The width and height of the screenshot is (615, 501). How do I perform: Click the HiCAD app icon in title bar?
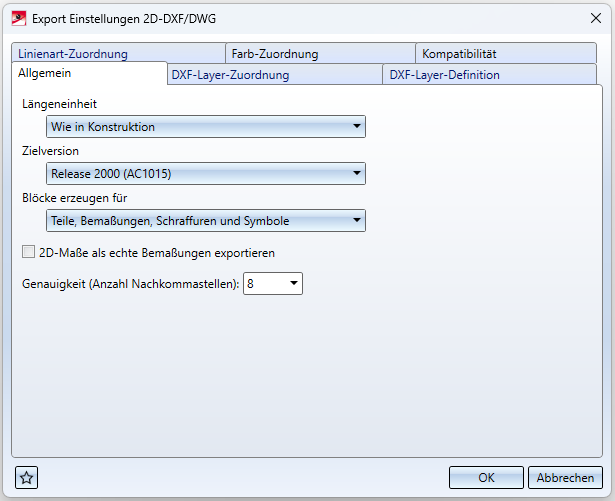point(18,18)
